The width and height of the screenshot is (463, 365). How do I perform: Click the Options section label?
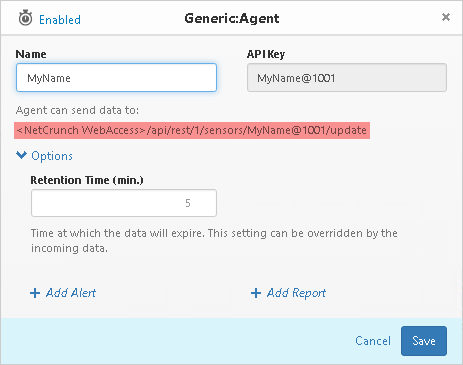pos(52,156)
